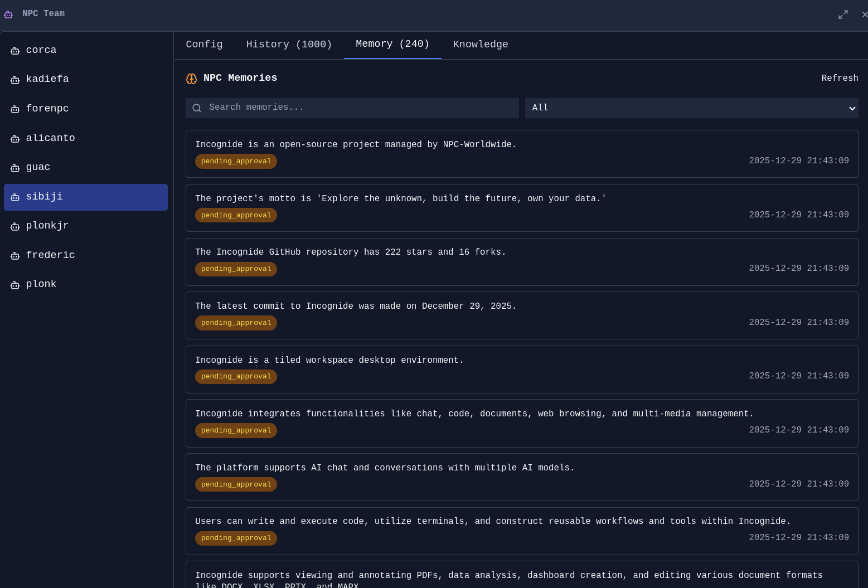Click timestamp of the execute code memory
The width and height of the screenshot is (868, 588).
[x=799, y=538]
